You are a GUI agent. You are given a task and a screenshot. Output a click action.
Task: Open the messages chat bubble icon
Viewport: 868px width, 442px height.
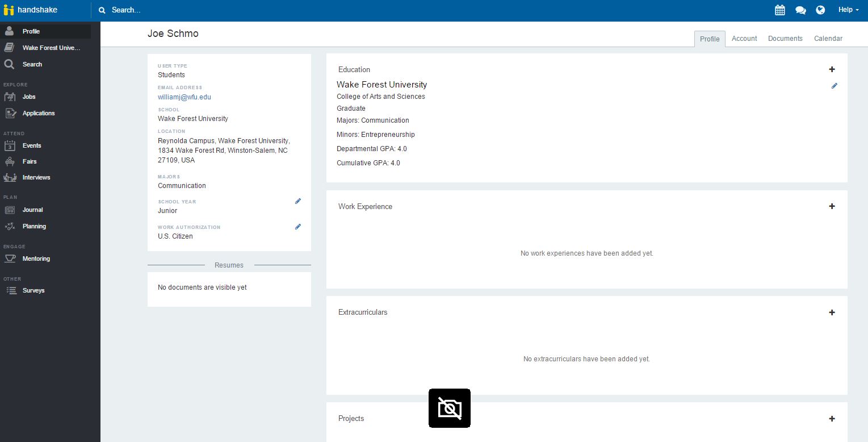800,10
